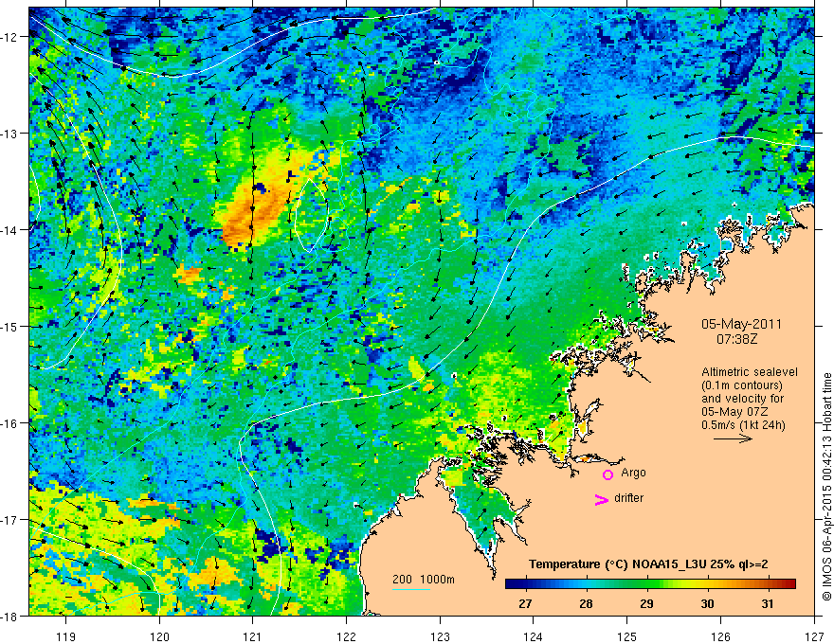Click the '200 1000m' depth legend text
The width and height of the screenshot is (834, 644).
(x=424, y=580)
